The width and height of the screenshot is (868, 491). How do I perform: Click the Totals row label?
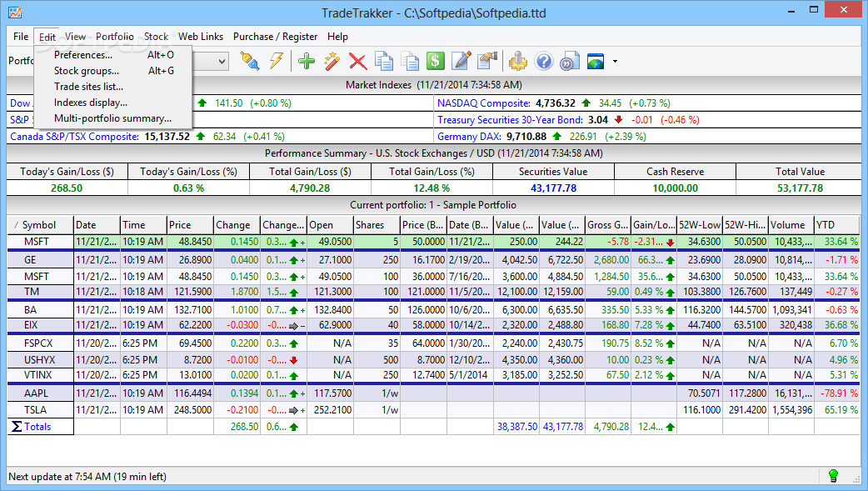point(37,427)
